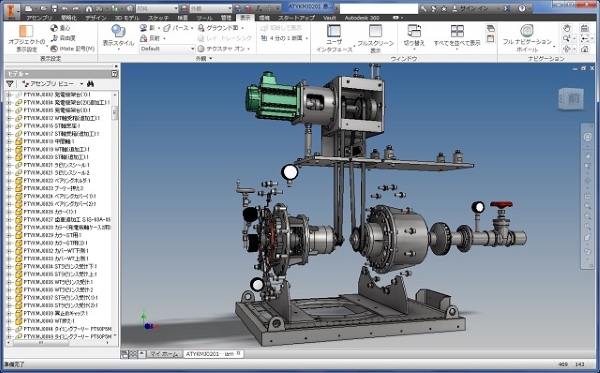Click the Home house icon in quick access toolbar
The width and height of the screenshot is (600, 373).
click(x=89, y=8)
